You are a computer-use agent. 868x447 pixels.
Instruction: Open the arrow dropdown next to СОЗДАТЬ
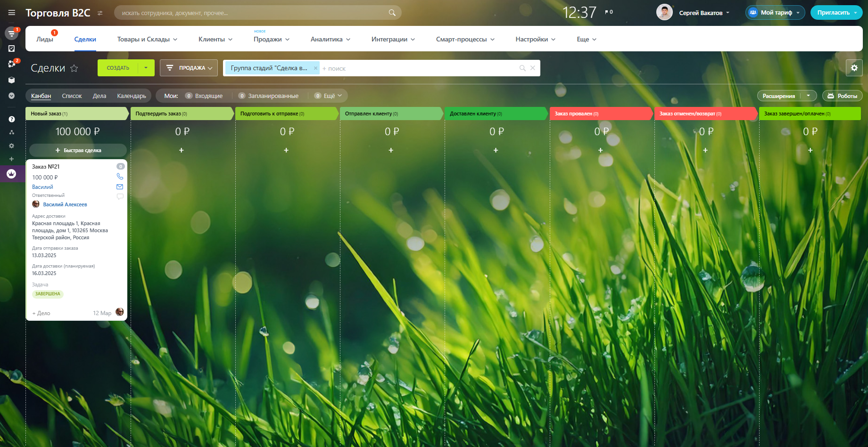[146, 68]
